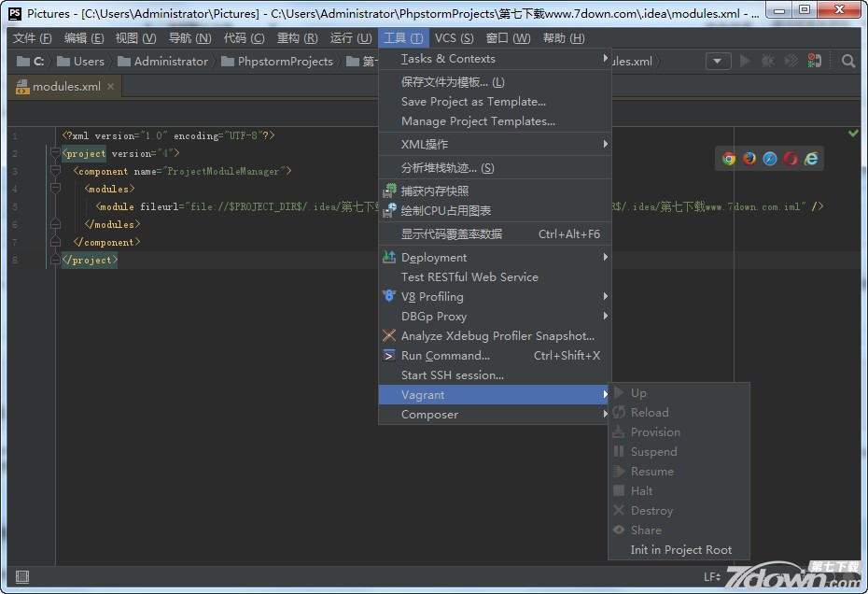Screen dimensions: 868x594
Task: Click the PhpstormProjects breadcrumb folder
Action: [x=284, y=61]
